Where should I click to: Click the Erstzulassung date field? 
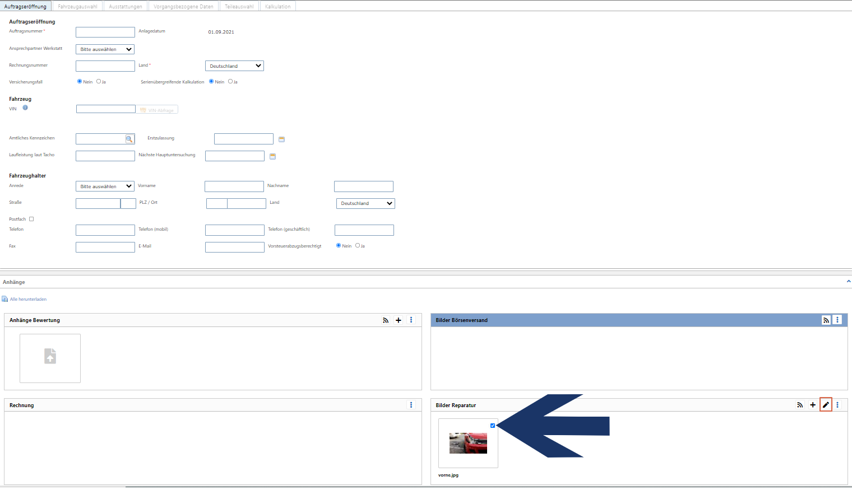(x=244, y=139)
